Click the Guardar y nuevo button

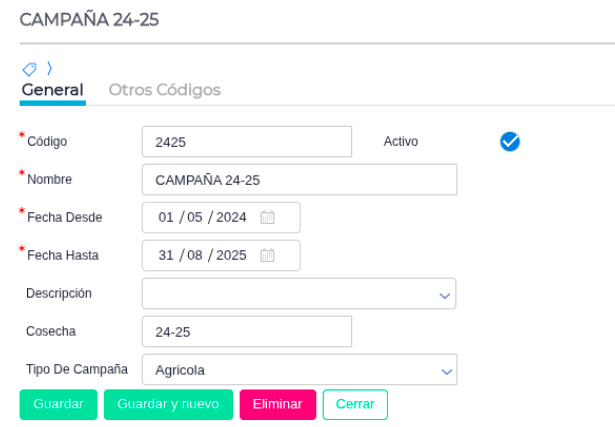168,404
